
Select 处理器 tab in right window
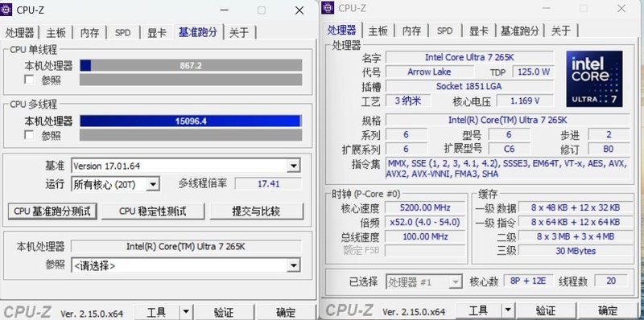(x=341, y=31)
